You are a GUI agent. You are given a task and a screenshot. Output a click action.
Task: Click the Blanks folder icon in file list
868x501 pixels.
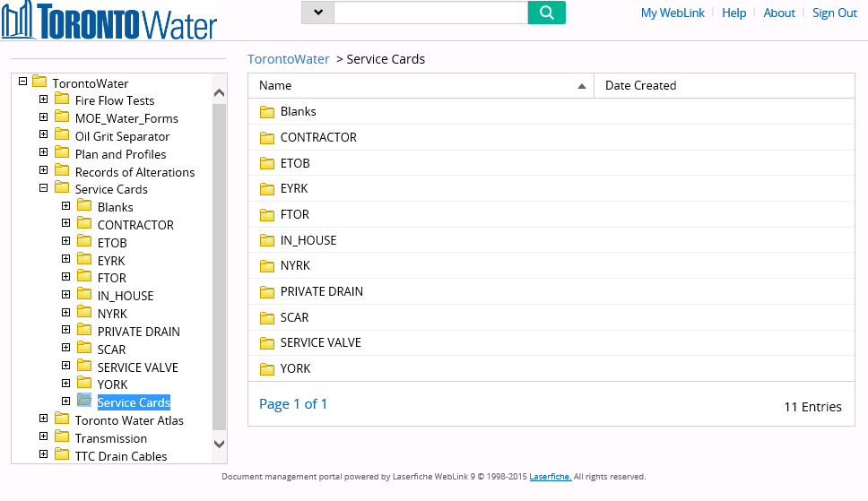(x=267, y=112)
